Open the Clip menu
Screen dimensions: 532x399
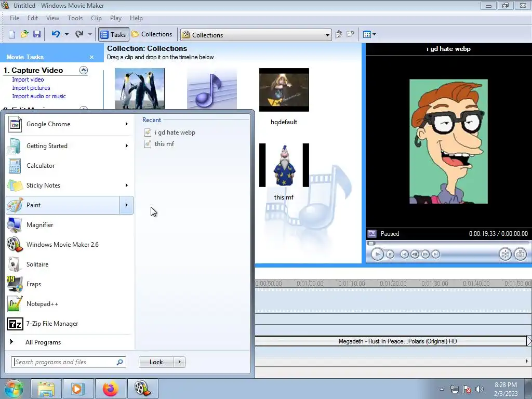(x=96, y=18)
